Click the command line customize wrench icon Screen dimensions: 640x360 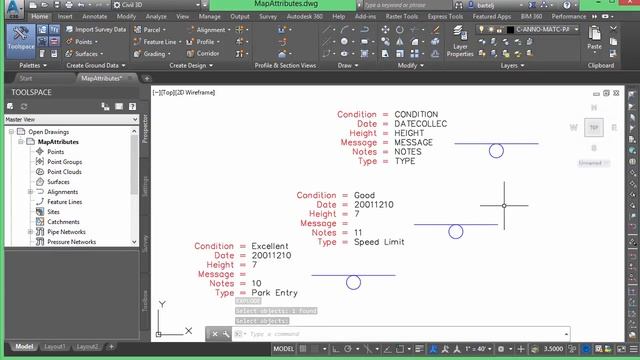coord(226,334)
